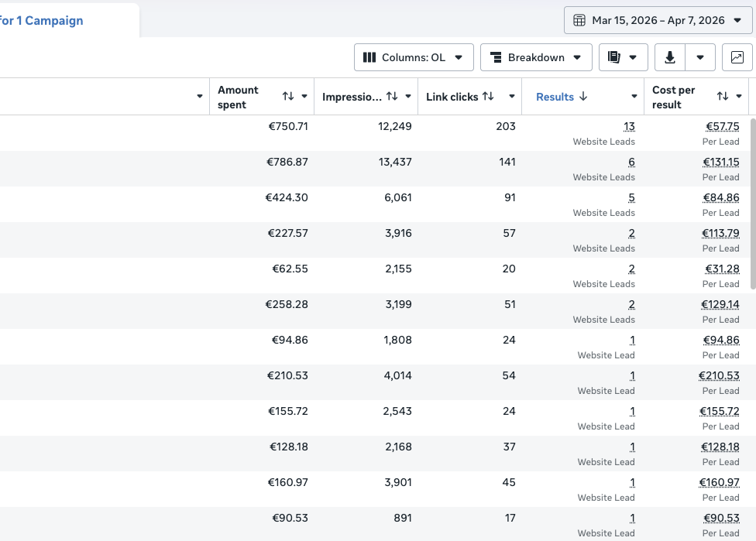The height and width of the screenshot is (541, 756).
Task: Open Amount spent column options caret
Action: (304, 96)
